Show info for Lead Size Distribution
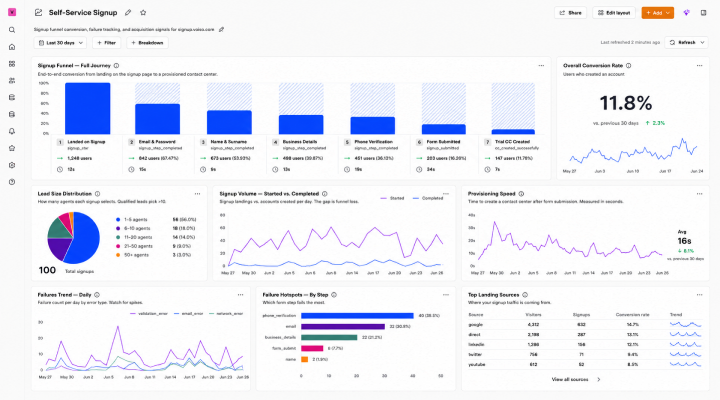Viewport: 720px width, 400px height. pyautogui.click(x=97, y=194)
